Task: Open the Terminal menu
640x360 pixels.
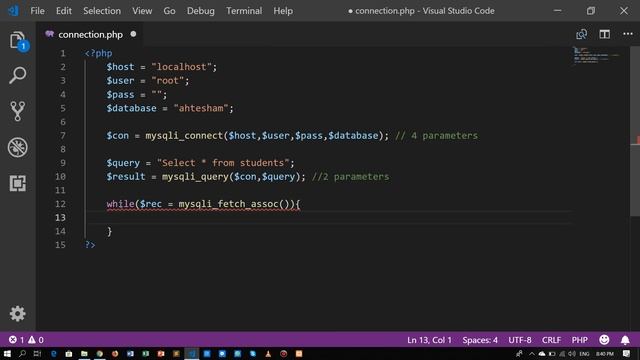Action: click(x=244, y=11)
